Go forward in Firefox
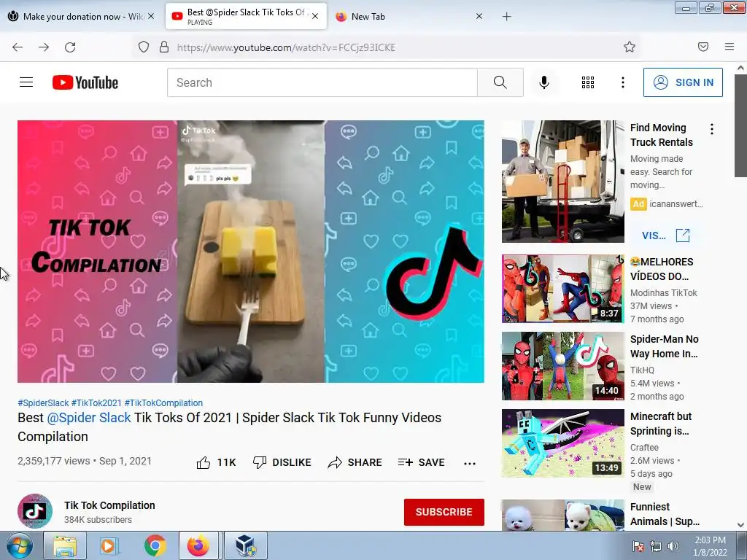This screenshot has width=747, height=560. [x=44, y=47]
